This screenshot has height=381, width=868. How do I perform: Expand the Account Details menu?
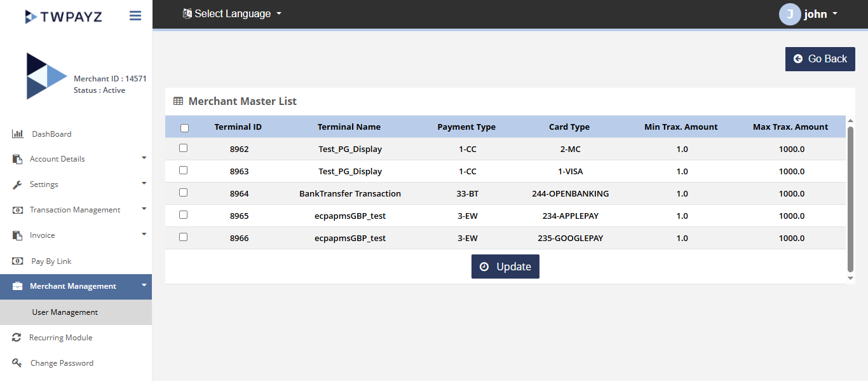click(x=76, y=159)
